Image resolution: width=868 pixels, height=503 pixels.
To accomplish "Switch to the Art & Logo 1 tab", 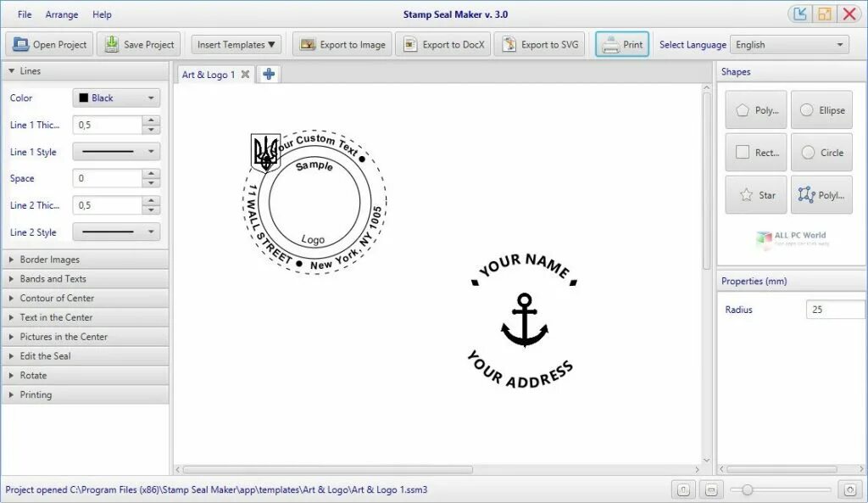I will pyautogui.click(x=209, y=75).
